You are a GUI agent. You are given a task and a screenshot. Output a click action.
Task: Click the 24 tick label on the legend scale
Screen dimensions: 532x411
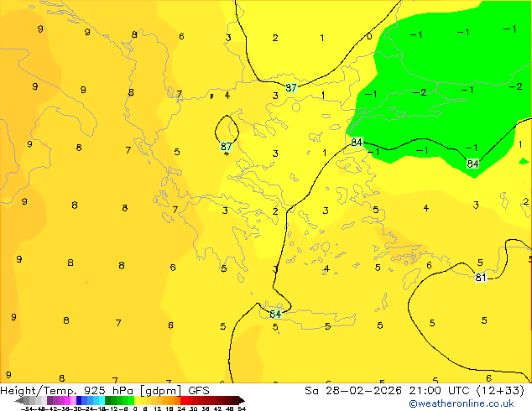click(x=181, y=408)
